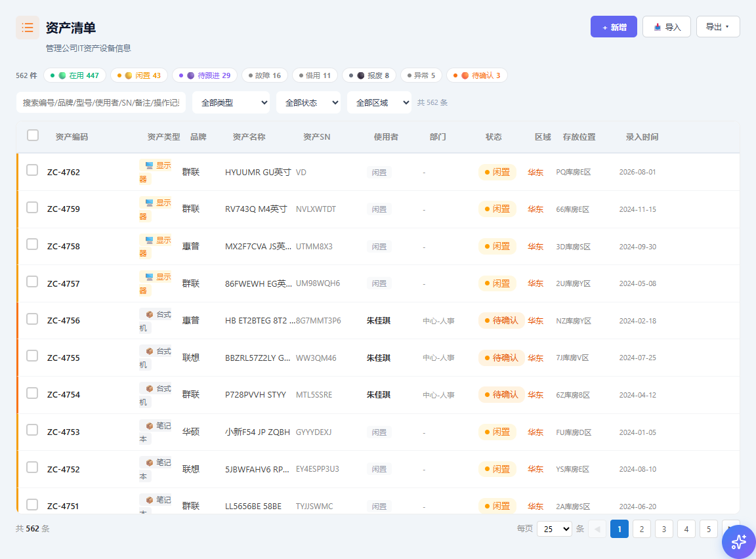Open the 全部类型 filter dropdown
756x559 pixels.
(x=231, y=102)
